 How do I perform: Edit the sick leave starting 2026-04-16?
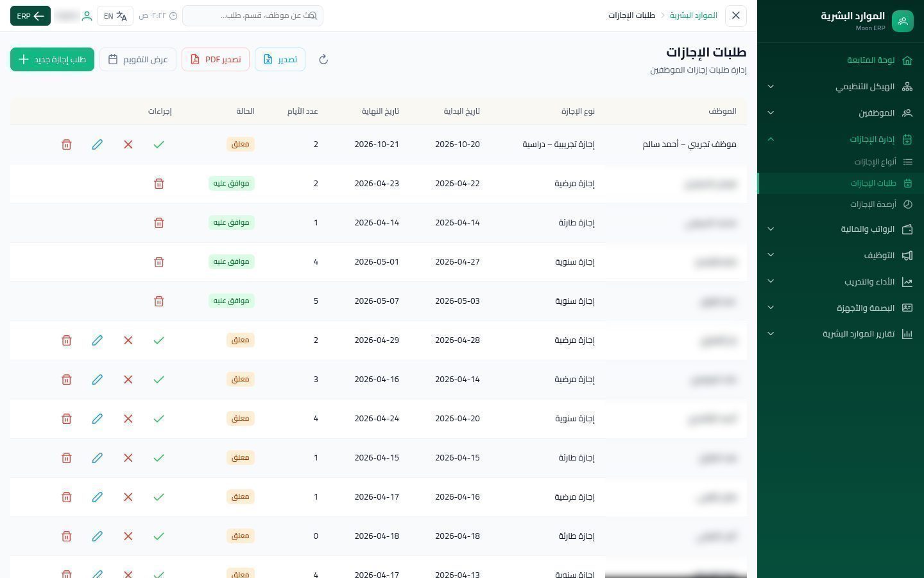(98, 497)
